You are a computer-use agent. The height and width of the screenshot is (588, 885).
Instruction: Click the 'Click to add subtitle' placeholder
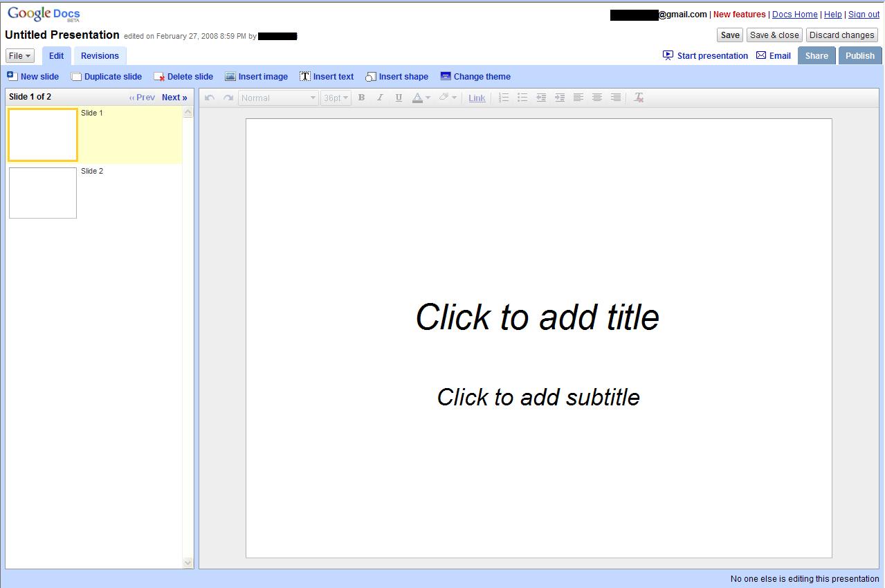tap(538, 397)
